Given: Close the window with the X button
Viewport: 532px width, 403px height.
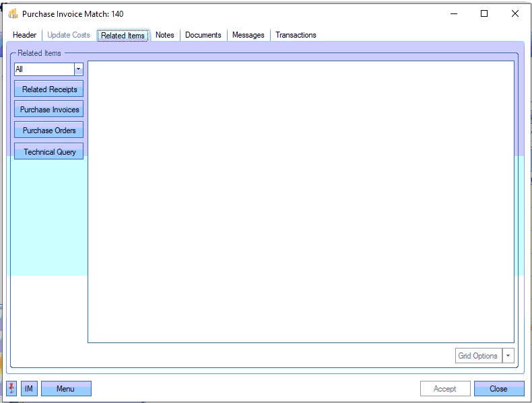Looking at the screenshot, I should pyautogui.click(x=515, y=13).
